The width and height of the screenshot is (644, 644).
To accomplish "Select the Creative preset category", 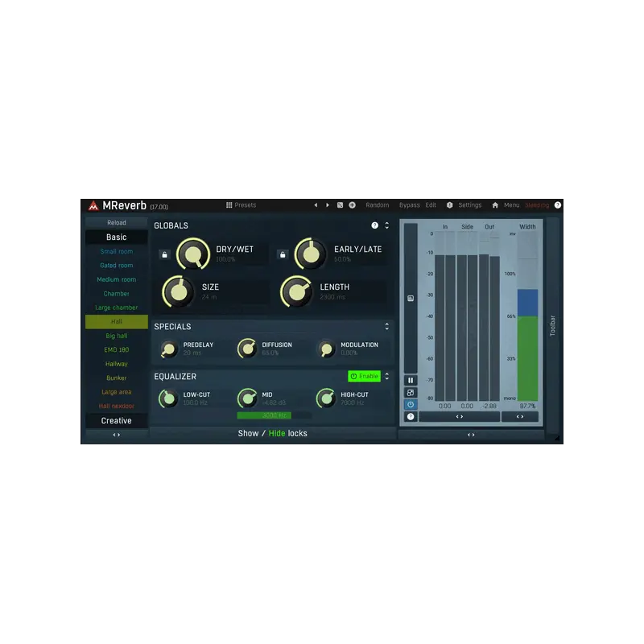I will pyautogui.click(x=117, y=420).
